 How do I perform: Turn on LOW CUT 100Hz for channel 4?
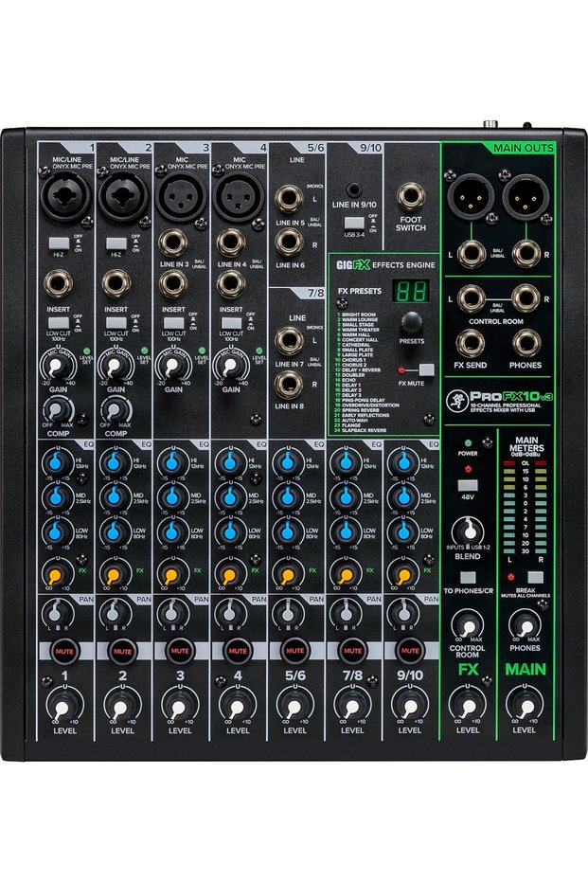pos(231,323)
